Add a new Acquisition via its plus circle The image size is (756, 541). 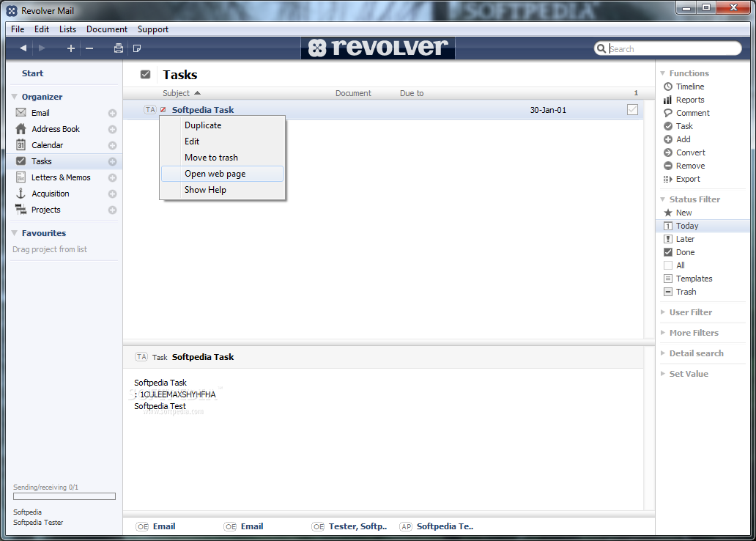tap(112, 194)
